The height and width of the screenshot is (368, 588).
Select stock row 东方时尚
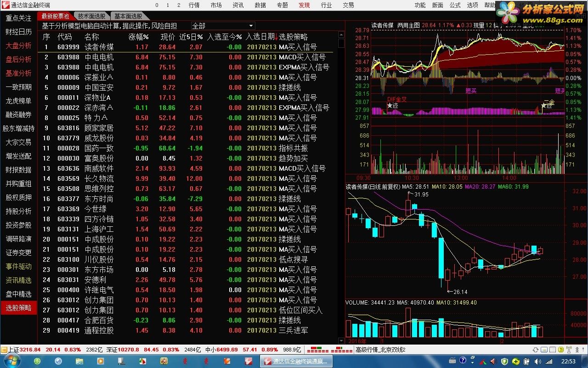tap(187, 199)
